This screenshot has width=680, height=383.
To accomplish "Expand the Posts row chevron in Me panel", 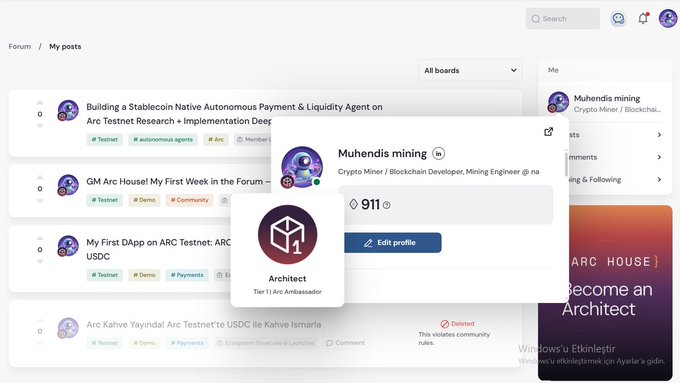I will point(659,135).
